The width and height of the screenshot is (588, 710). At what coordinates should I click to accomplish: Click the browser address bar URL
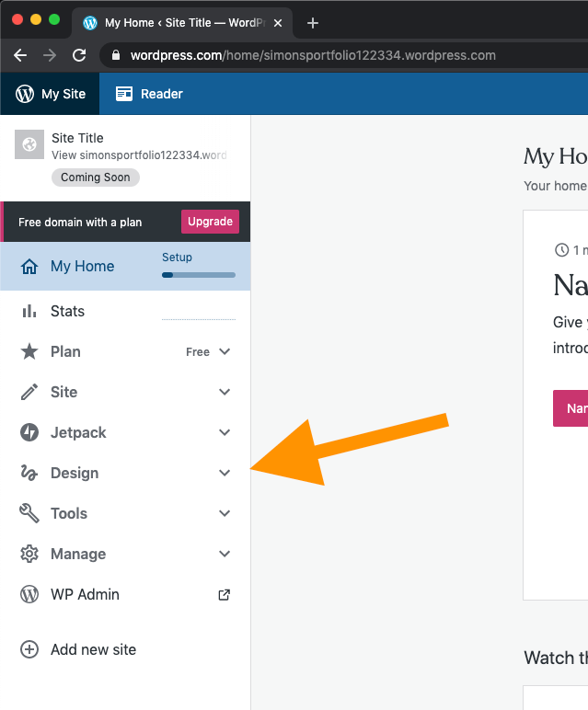(x=313, y=55)
